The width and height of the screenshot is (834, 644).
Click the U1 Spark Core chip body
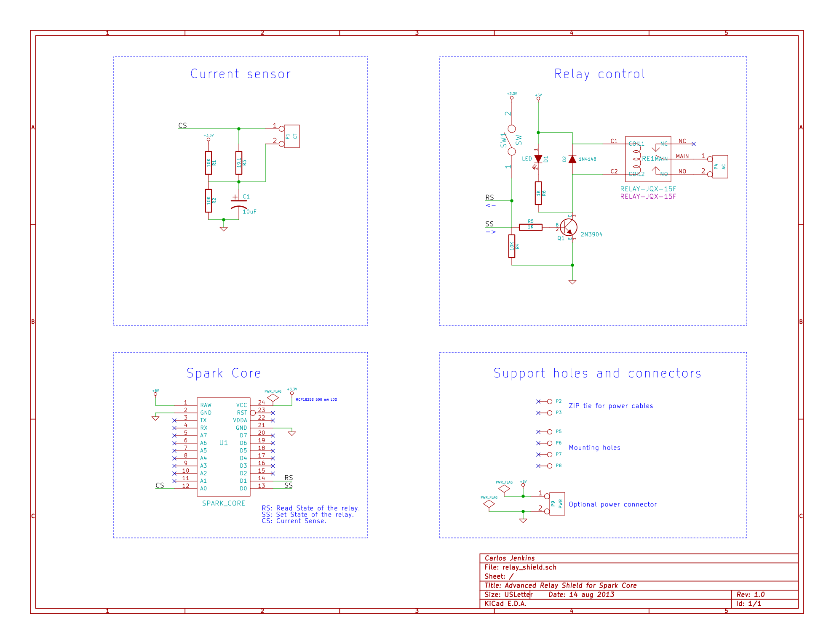tap(223, 447)
